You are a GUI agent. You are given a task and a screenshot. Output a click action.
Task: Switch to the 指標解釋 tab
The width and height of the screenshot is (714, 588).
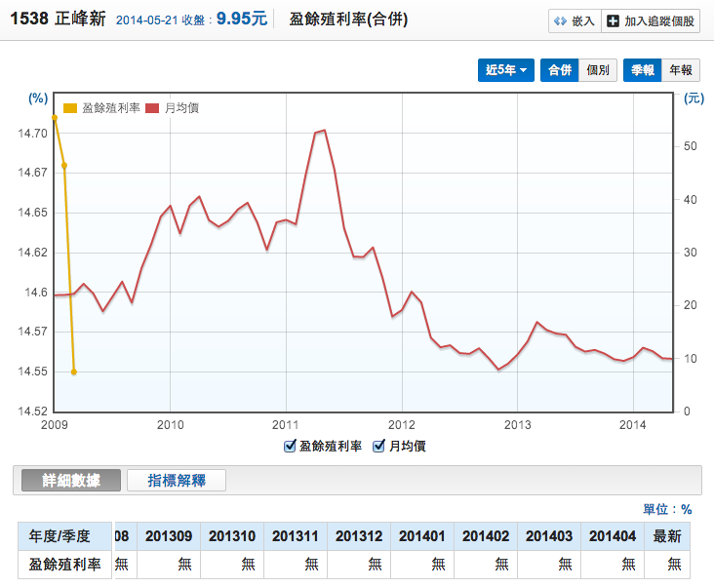coord(176,480)
